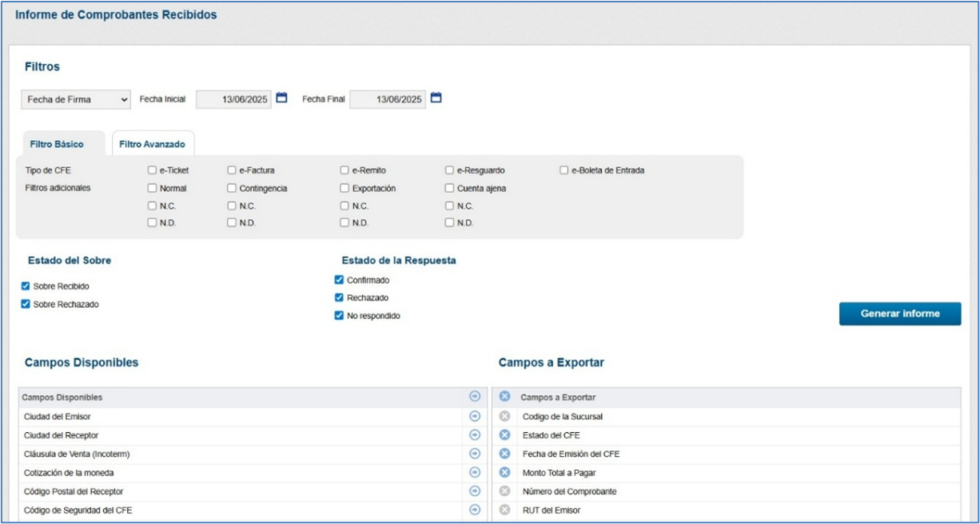This screenshot has height=524, width=980.
Task: Enable the e-Ticket checkbox
Action: pos(152,170)
